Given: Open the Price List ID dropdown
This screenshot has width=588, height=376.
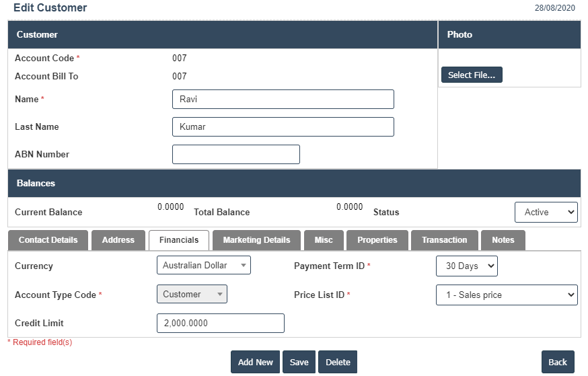Looking at the screenshot, I should point(507,295).
